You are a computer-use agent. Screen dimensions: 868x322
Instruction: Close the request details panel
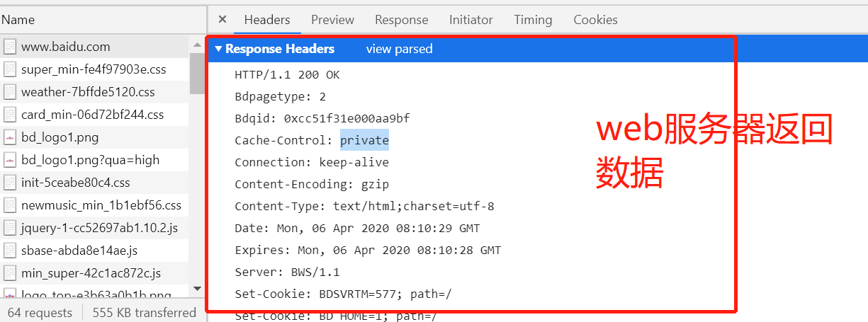coord(222,20)
